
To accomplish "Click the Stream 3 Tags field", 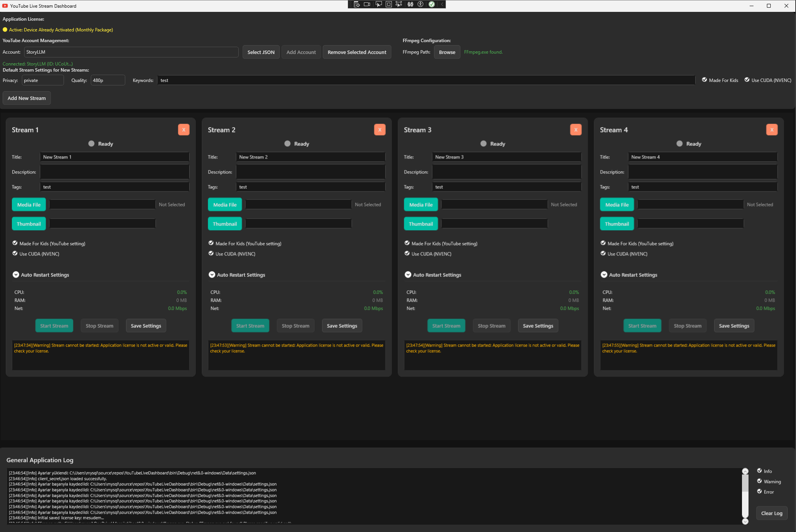I will 507,187.
